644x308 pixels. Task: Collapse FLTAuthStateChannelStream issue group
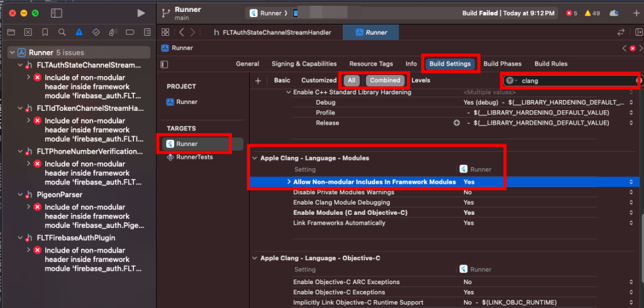coord(20,66)
